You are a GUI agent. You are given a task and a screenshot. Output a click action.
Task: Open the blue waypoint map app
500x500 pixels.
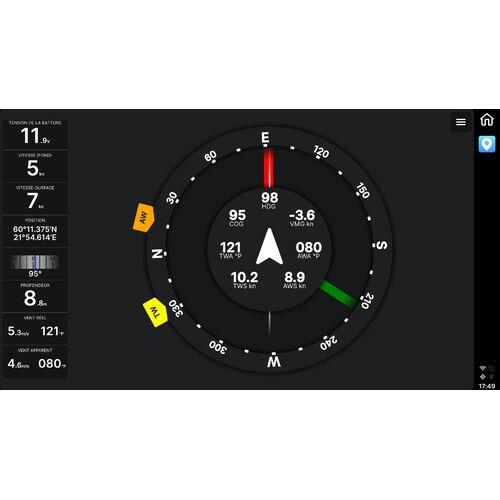[487, 144]
